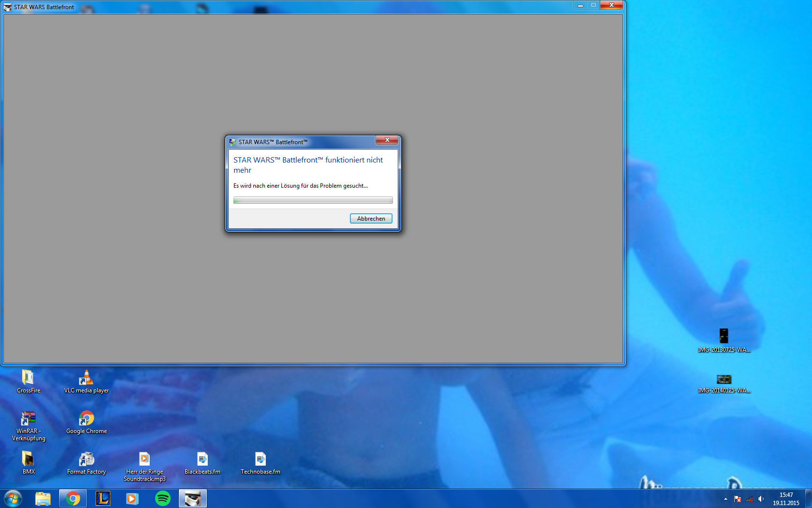Open the Format Factory shortcut
The image size is (812, 508).
[87, 463]
